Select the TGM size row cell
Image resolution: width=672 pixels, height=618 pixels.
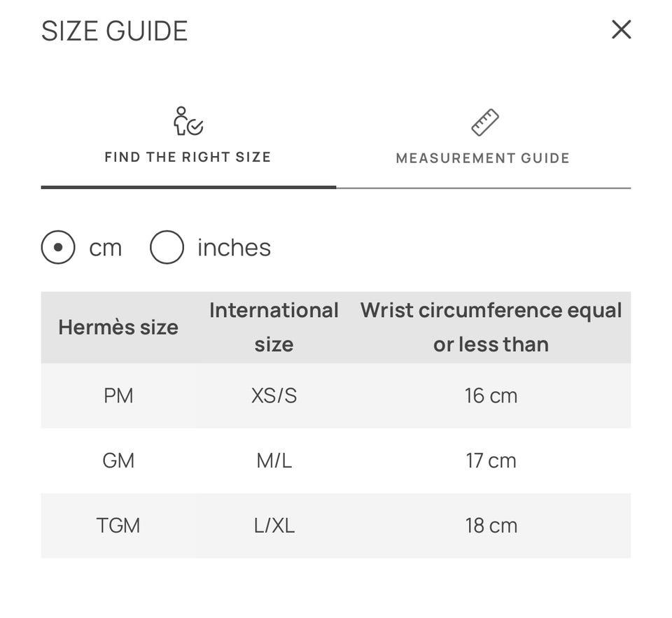[118, 526]
